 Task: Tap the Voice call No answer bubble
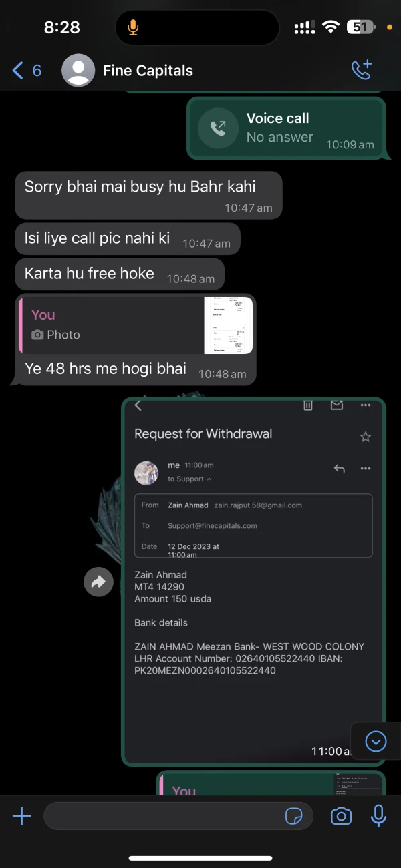point(286,128)
